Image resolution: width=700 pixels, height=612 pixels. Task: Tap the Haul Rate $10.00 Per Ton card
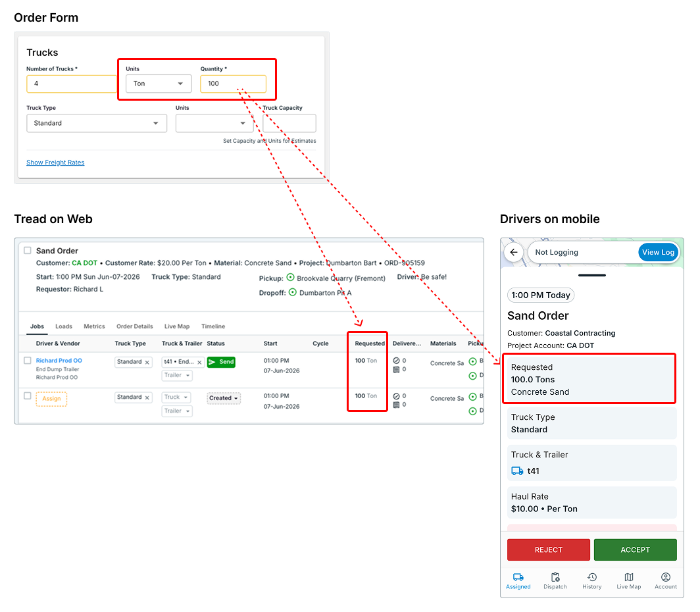click(x=591, y=503)
